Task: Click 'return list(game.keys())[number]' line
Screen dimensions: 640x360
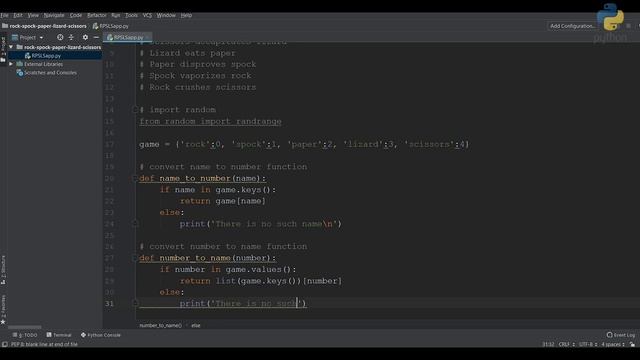Action: [261, 281]
